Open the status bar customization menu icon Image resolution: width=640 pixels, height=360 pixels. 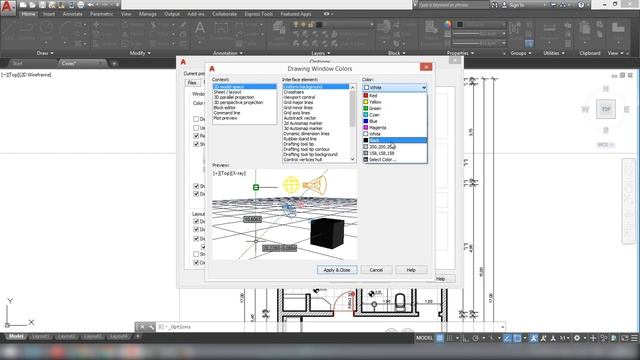click(x=634, y=338)
